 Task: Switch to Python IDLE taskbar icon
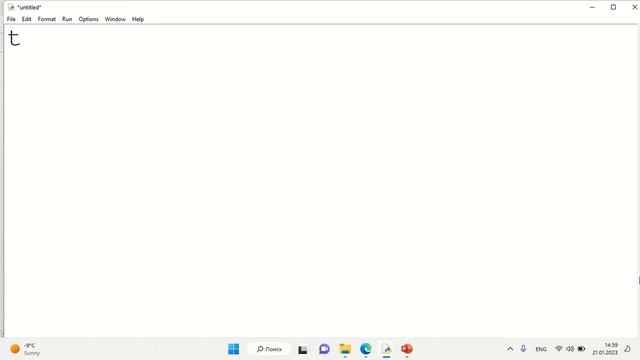387,349
